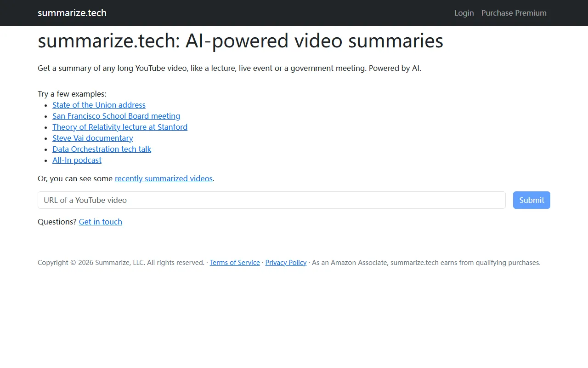The width and height of the screenshot is (588, 368).
Task: Click the dark navigation bar
Action: [x=294, y=13]
